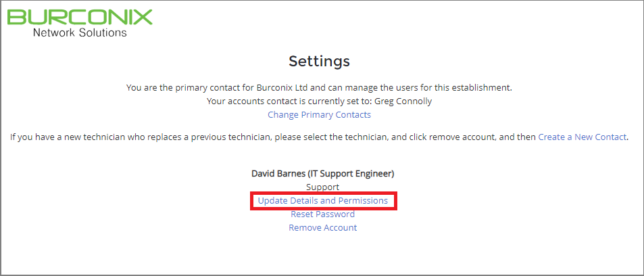Click the new technician instruction paragraph
This screenshot has height=276, width=644.
(319, 137)
